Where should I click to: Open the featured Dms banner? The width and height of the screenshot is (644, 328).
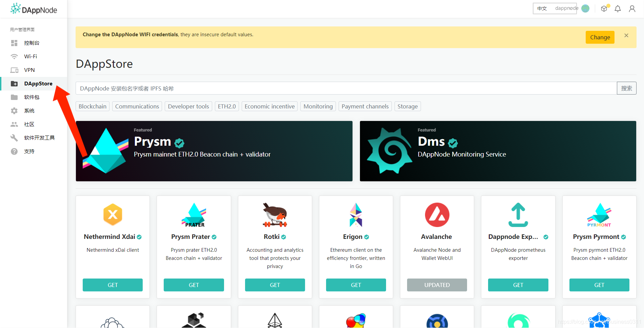(498, 151)
